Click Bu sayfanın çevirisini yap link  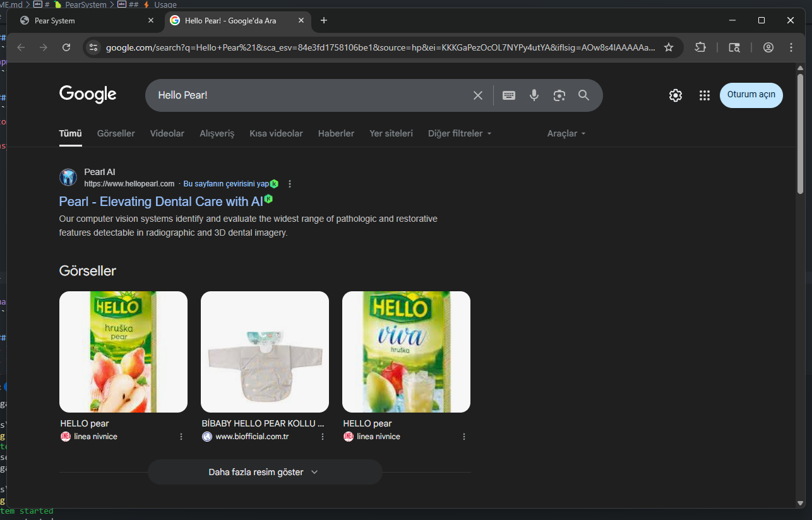tap(226, 184)
